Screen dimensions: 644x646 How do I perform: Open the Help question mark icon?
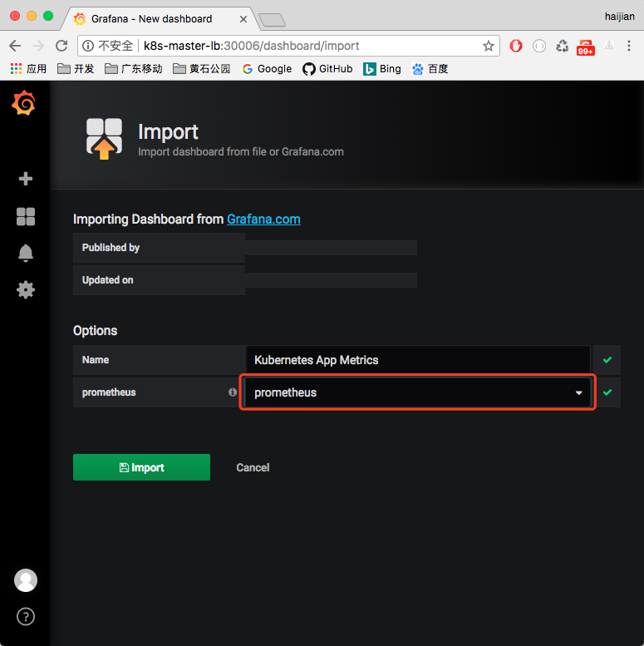[x=26, y=617]
